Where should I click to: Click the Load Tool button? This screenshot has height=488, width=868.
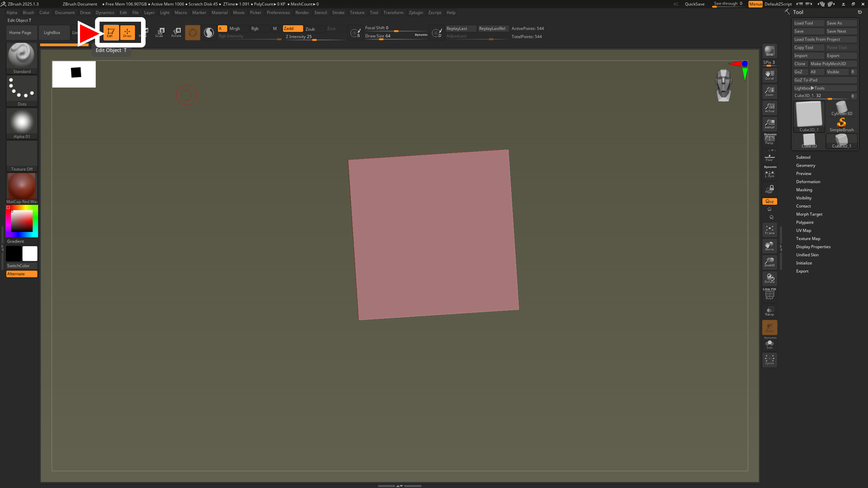(808, 23)
